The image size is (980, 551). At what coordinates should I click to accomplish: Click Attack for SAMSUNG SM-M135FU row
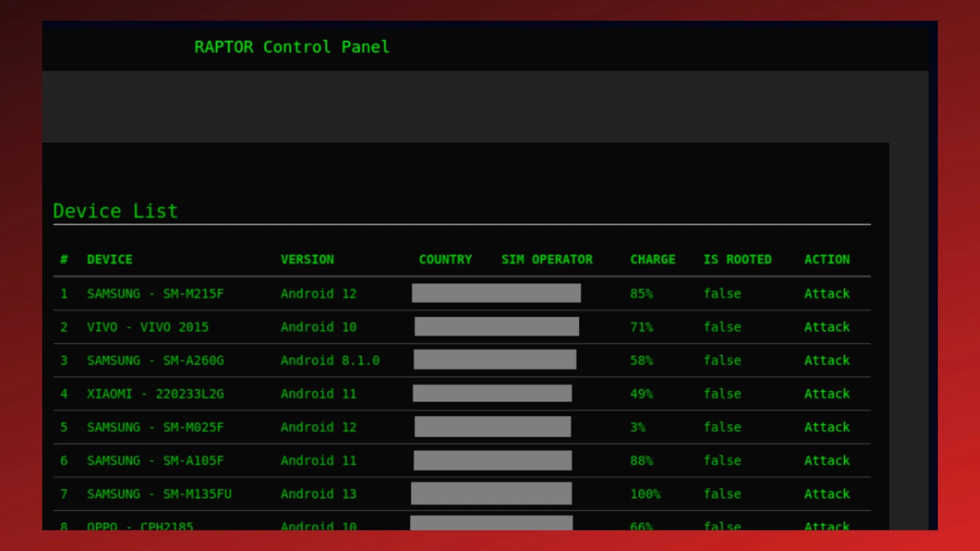point(827,494)
